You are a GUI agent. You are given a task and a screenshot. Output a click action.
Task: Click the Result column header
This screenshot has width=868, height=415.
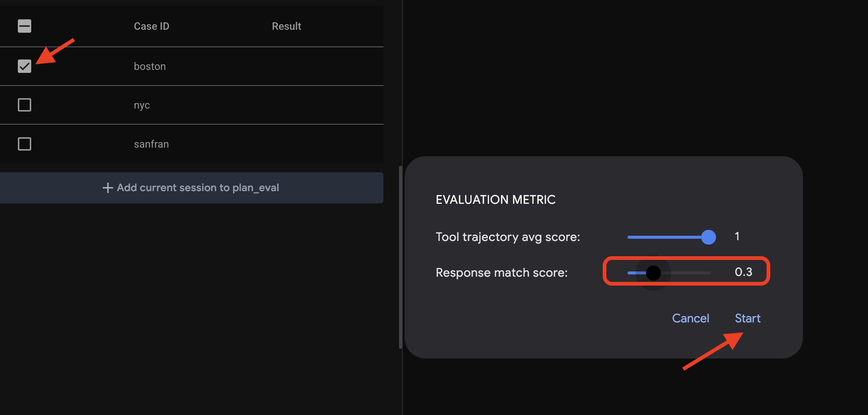pos(286,26)
